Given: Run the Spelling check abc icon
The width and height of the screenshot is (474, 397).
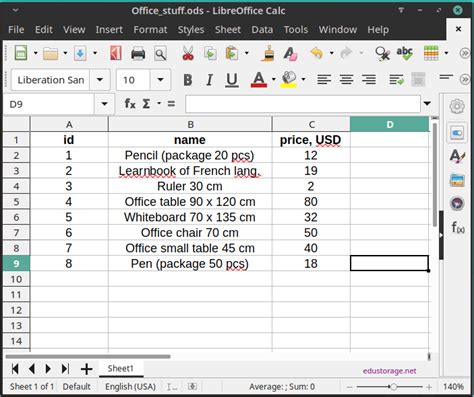Looking at the screenshot, I should click(x=405, y=53).
